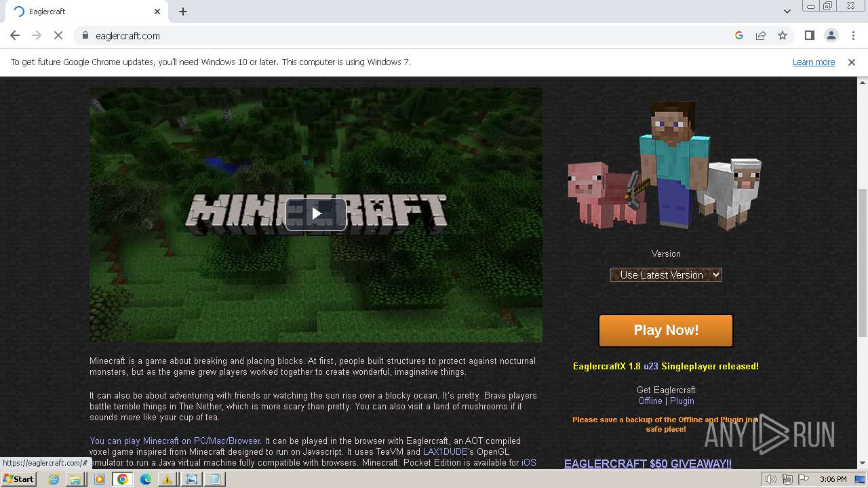The width and height of the screenshot is (868, 488).
Task: Open Google search icon in address bar
Action: pyautogui.click(x=739, y=35)
